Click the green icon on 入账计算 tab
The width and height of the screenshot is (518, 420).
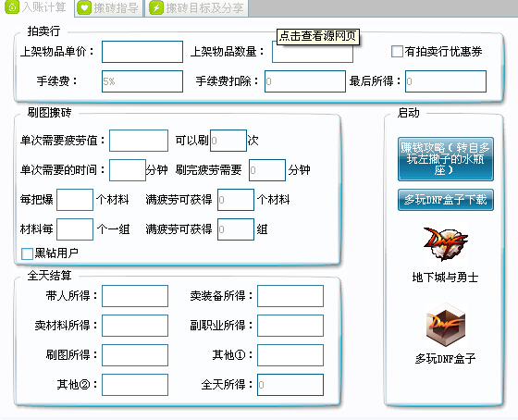(x=12, y=7)
